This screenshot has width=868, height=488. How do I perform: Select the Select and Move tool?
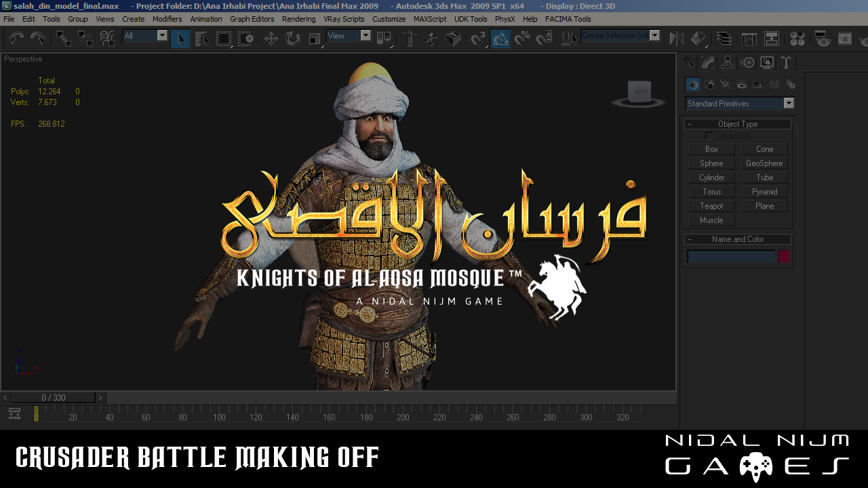coord(271,39)
